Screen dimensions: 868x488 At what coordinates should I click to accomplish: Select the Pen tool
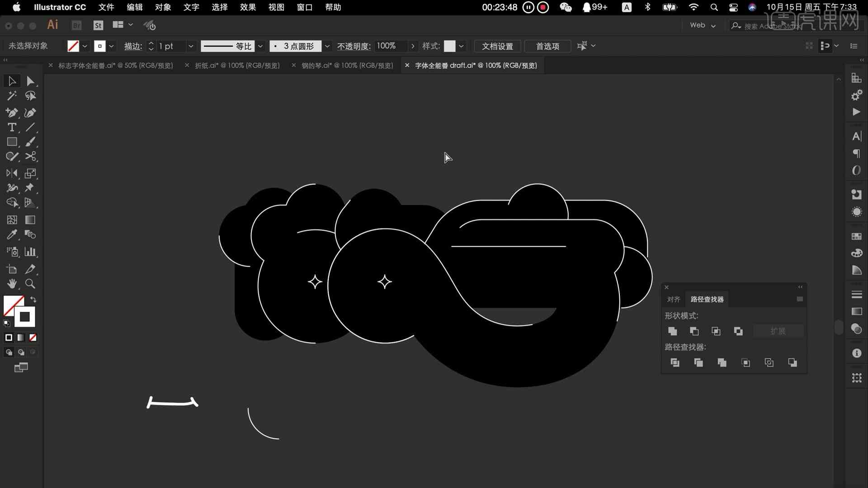point(12,113)
